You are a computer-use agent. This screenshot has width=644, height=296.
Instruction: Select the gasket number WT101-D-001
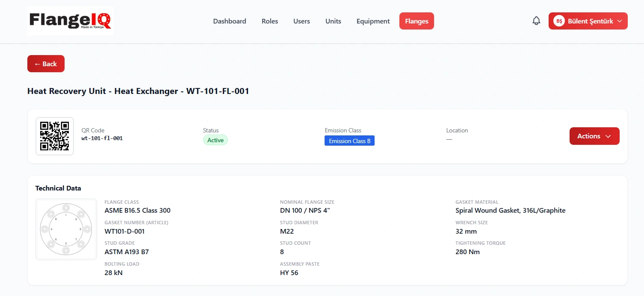pyautogui.click(x=124, y=231)
